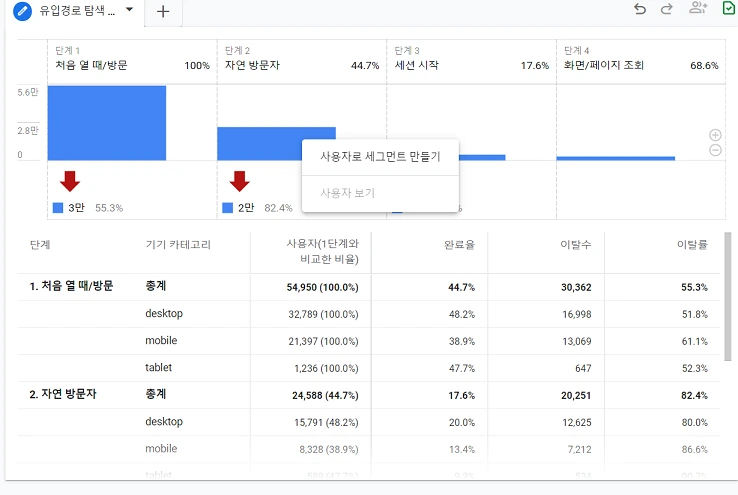
Task: Open the share with users icon
Action: [698, 8]
